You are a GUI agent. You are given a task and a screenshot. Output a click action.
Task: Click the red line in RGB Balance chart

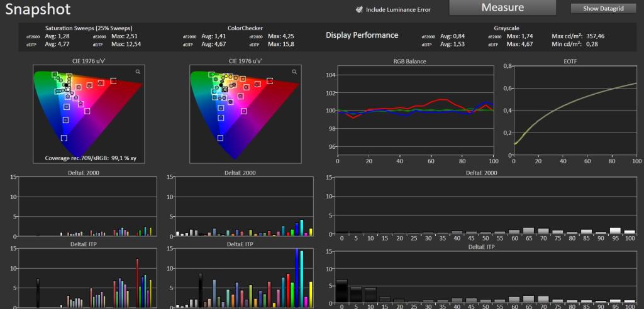(x=441, y=99)
